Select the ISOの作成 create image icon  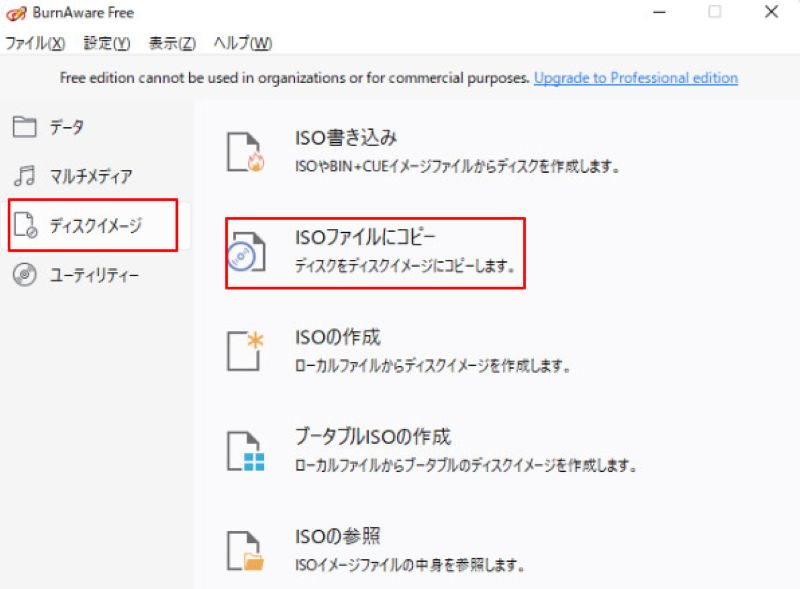point(242,348)
